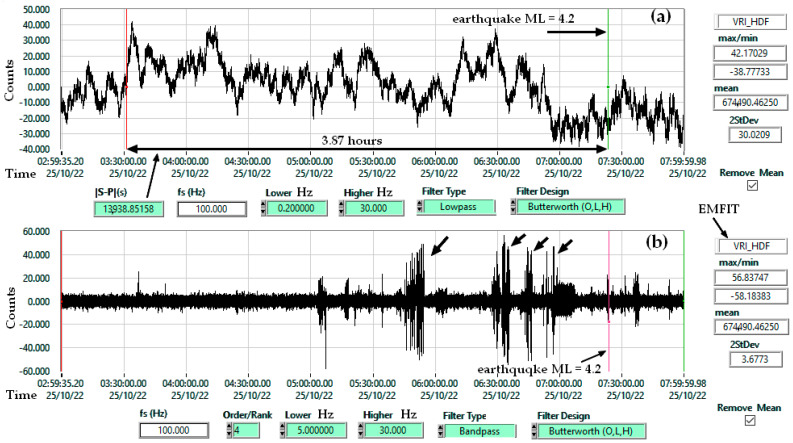Click the mean value field in panel (a)
The image size is (793, 443).
click(751, 103)
